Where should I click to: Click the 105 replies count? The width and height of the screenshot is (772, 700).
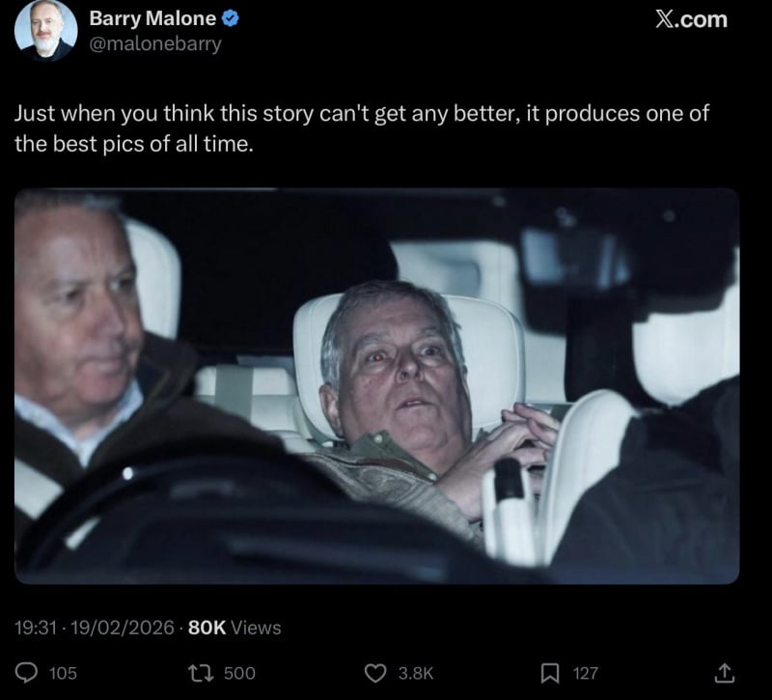pos(62,673)
